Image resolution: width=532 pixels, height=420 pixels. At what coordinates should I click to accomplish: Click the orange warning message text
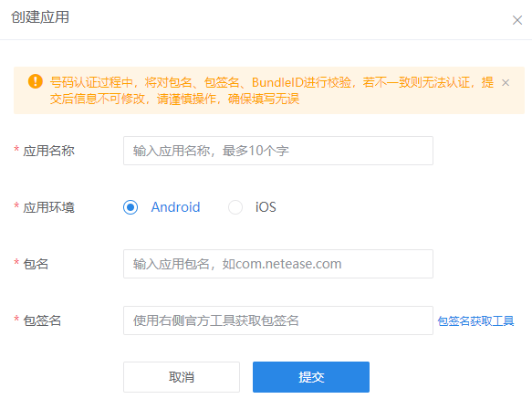(x=271, y=90)
